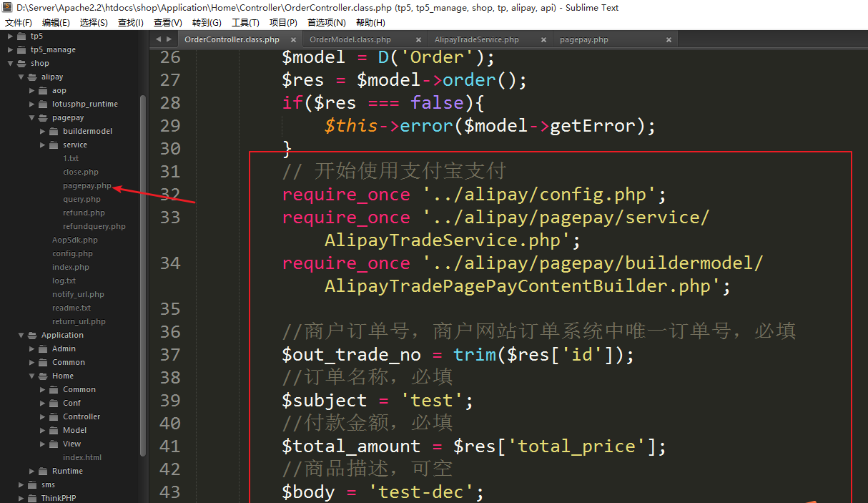Click the next tab arrow in tab bar

[169, 39]
